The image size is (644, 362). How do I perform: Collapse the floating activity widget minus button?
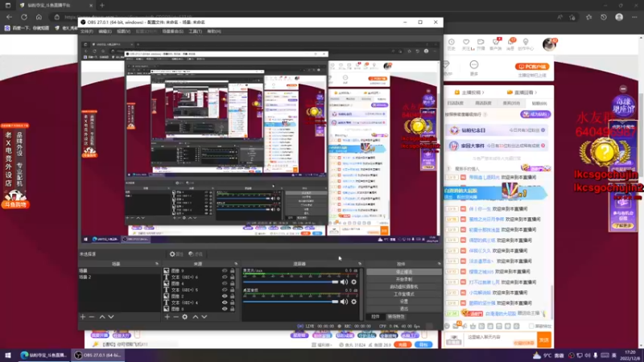point(623,88)
